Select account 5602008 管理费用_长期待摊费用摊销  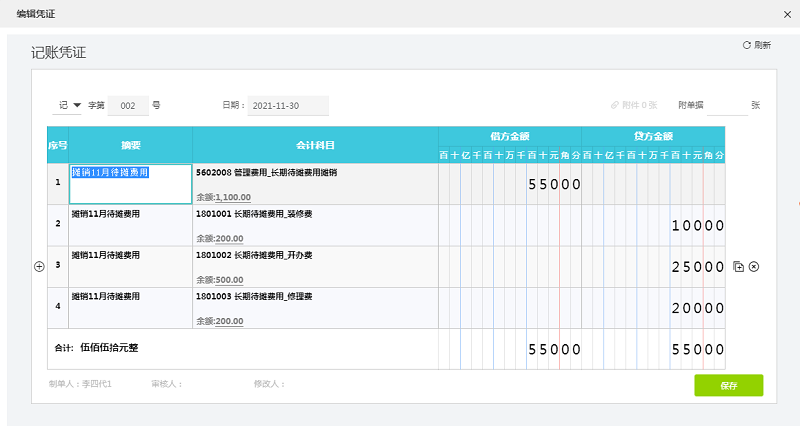click(x=267, y=172)
